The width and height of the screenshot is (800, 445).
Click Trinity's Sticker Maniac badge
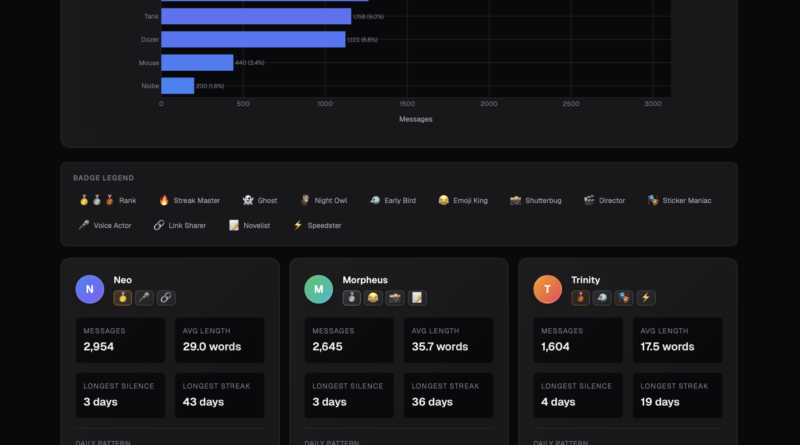[x=623, y=297]
